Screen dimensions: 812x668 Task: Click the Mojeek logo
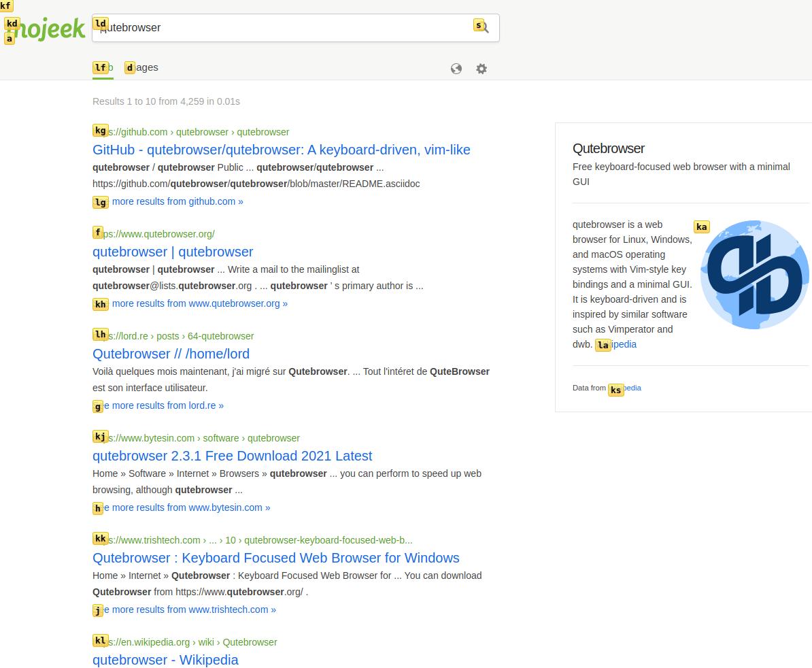(46, 29)
